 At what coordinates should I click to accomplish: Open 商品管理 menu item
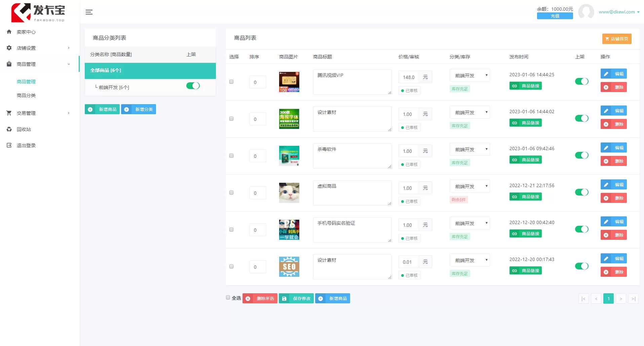point(27,81)
